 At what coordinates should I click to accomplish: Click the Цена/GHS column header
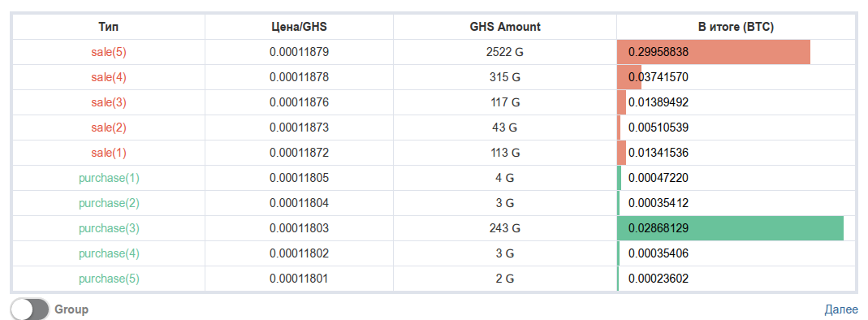point(299,27)
